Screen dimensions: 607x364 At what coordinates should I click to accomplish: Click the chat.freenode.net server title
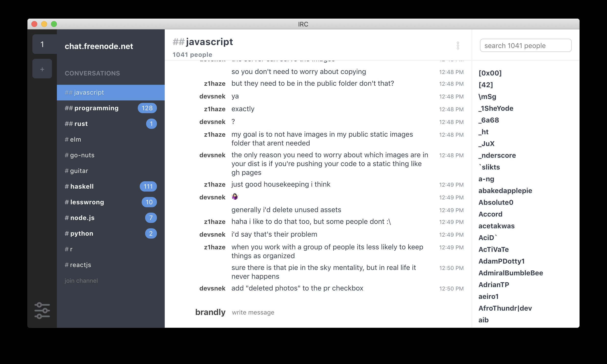pos(99,46)
